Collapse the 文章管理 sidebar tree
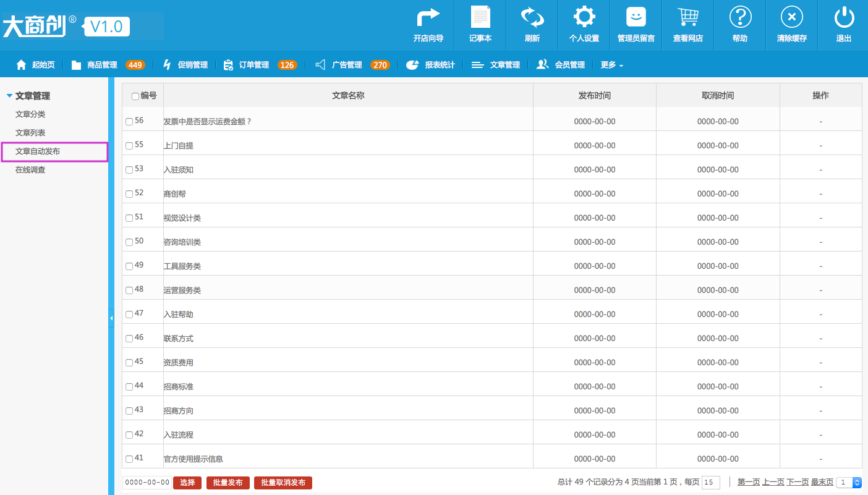The width and height of the screenshot is (868, 495). point(9,96)
